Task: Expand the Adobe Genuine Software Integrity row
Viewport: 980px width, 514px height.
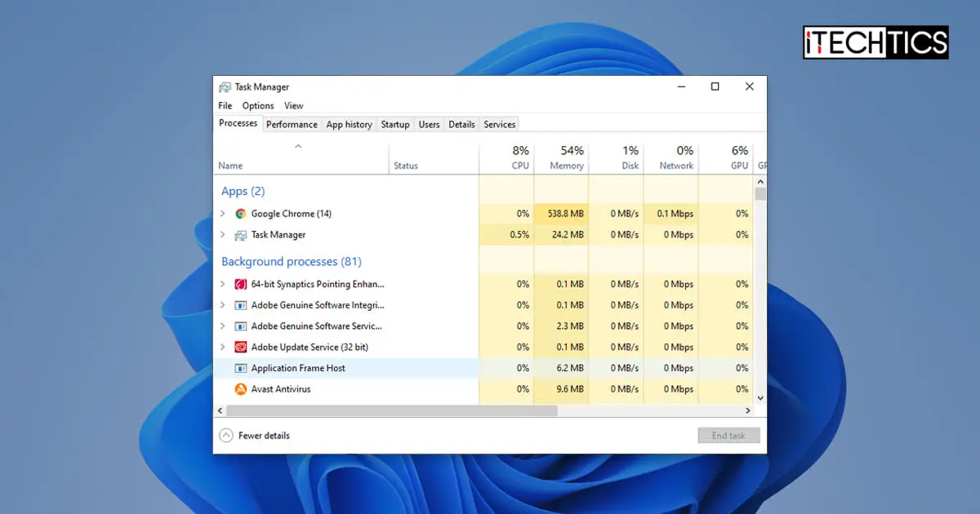Action: tap(222, 305)
